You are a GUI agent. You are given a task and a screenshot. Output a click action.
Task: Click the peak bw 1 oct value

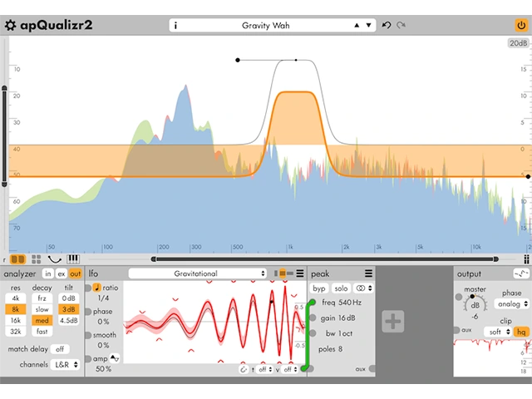click(346, 334)
